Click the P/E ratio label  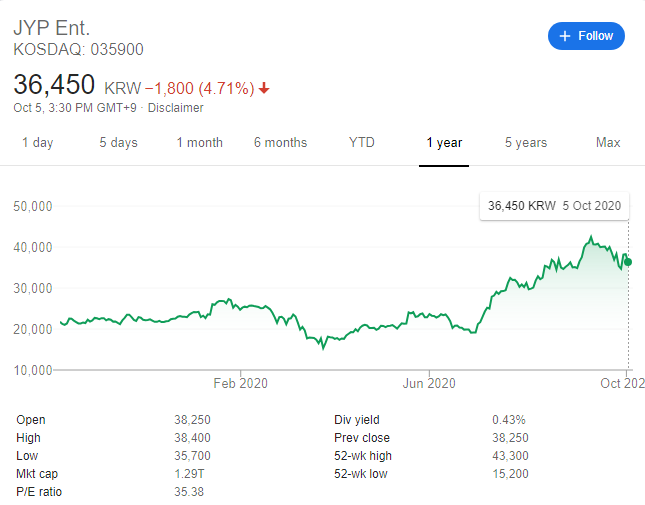tap(39, 492)
